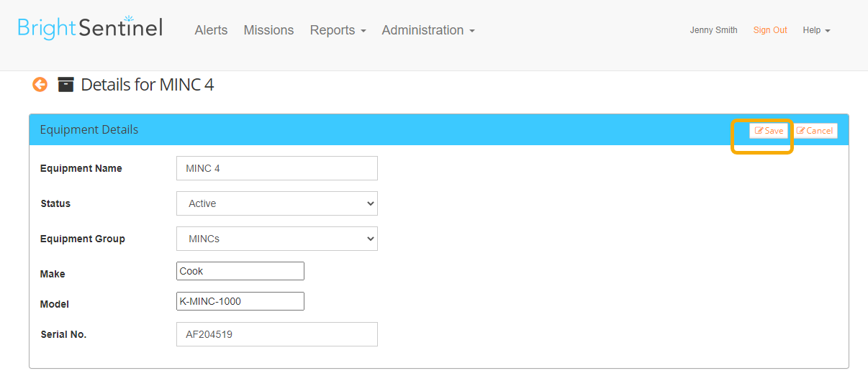
Task: Open the Equipment Group dropdown showing MINCs
Action: (x=277, y=239)
